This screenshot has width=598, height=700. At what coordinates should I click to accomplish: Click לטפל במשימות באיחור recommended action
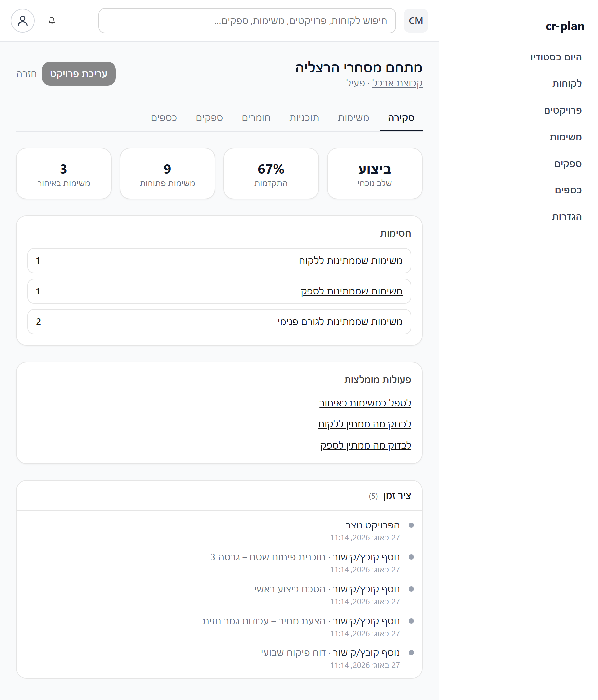(365, 403)
